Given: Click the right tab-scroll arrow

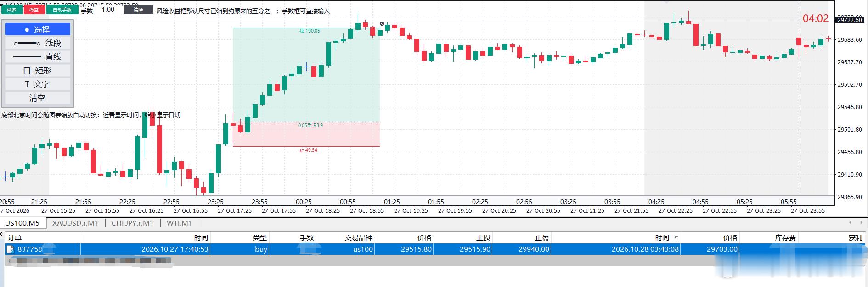Looking at the screenshot, I should point(861,223).
